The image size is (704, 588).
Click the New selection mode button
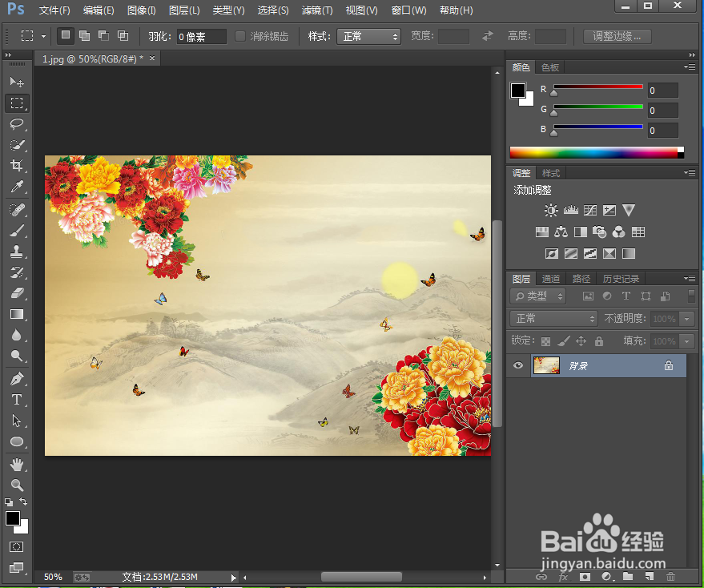point(66,35)
